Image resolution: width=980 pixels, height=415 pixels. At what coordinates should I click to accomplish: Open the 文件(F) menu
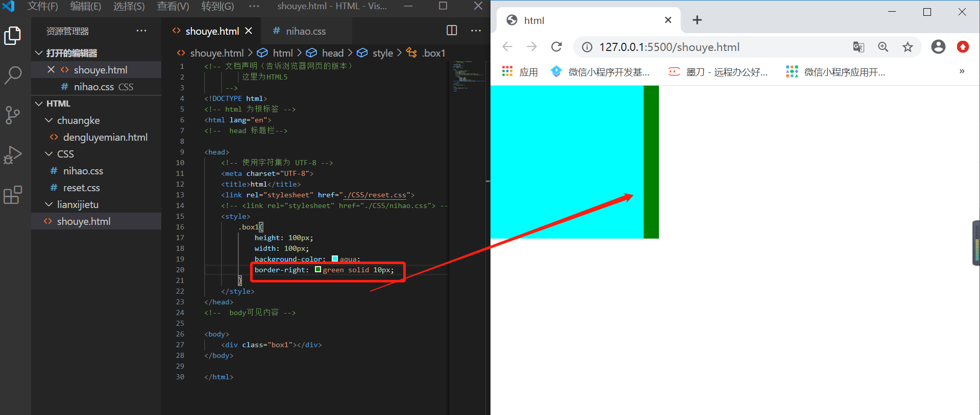coord(43,6)
